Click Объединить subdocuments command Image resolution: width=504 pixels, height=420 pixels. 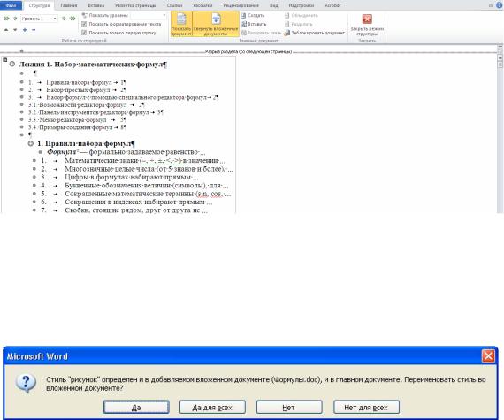pyautogui.click(x=302, y=15)
